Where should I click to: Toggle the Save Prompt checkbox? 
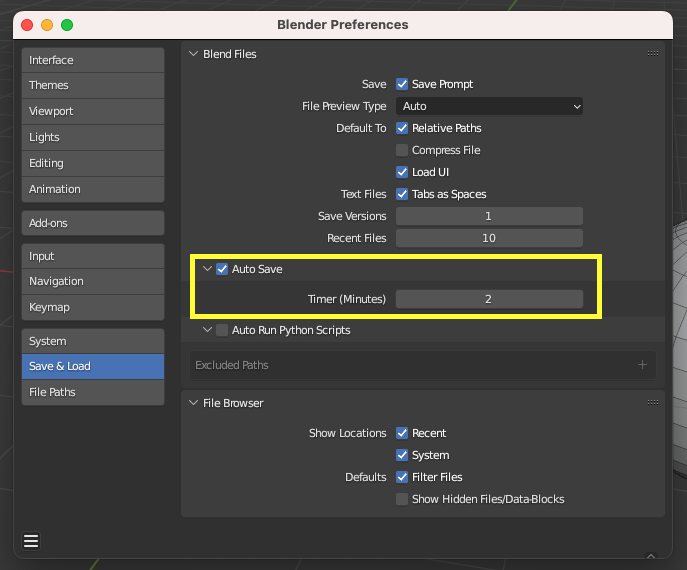(x=402, y=84)
